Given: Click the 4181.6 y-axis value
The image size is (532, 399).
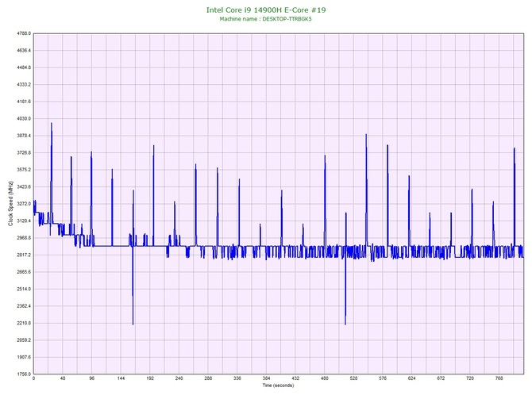Looking at the screenshot, I should [x=24, y=102].
